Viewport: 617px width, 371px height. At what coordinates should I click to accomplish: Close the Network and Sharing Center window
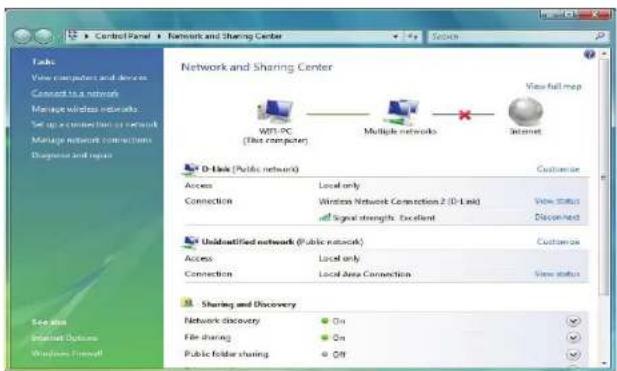coord(594,15)
